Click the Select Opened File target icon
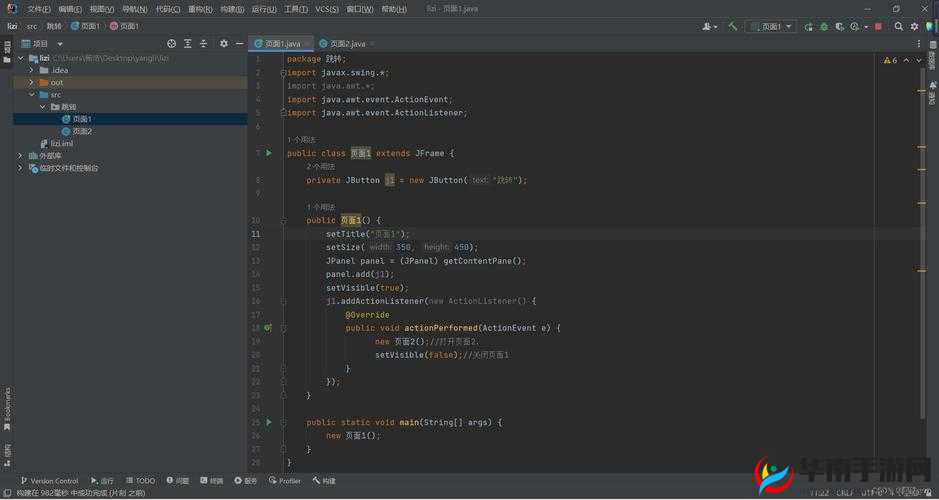Viewport: 939px width, 500px height. [x=172, y=44]
